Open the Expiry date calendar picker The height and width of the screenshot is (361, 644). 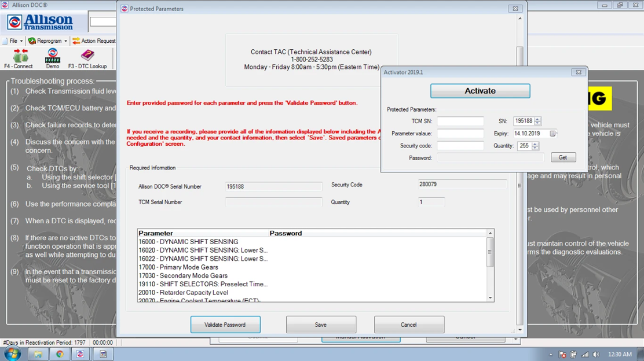[x=553, y=133]
